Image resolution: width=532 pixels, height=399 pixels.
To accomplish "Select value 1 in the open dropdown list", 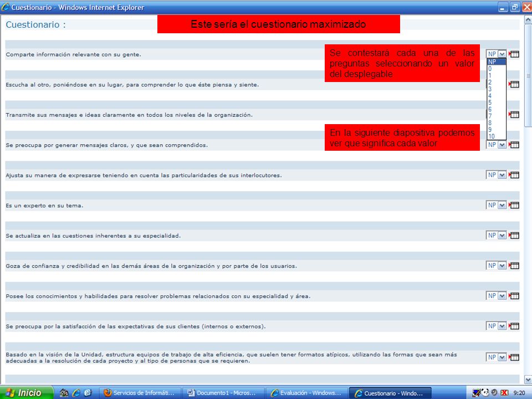I will [x=497, y=75].
